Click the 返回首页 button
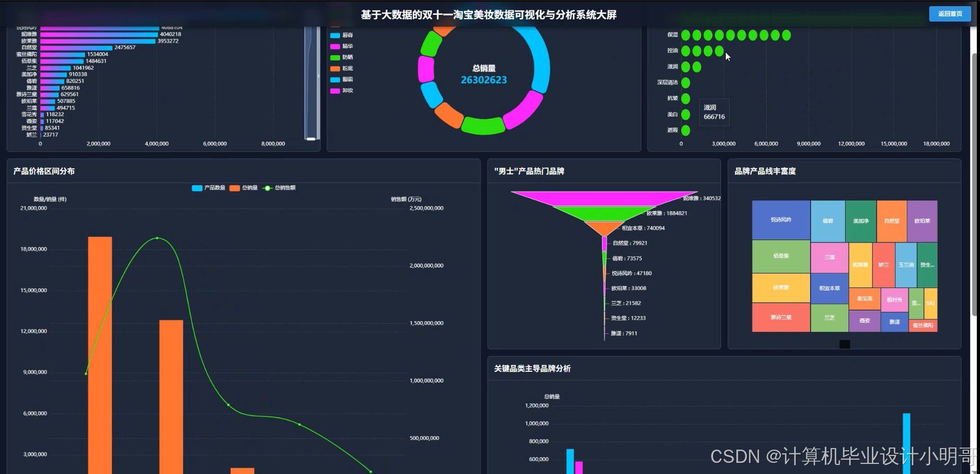980x474 pixels. point(950,14)
